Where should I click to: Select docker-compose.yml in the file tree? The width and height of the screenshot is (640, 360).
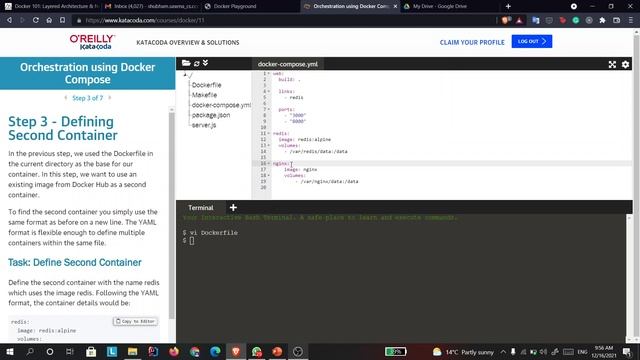click(x=221, y=105)
